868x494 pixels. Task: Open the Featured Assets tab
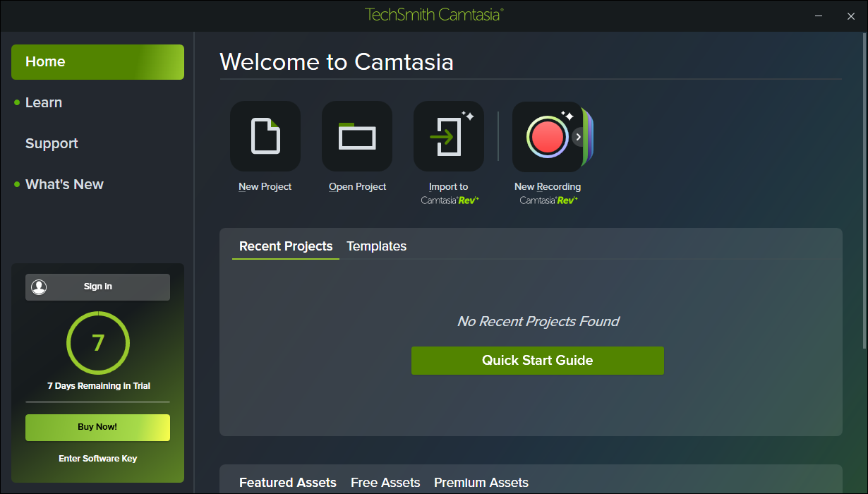click(288, 483)
